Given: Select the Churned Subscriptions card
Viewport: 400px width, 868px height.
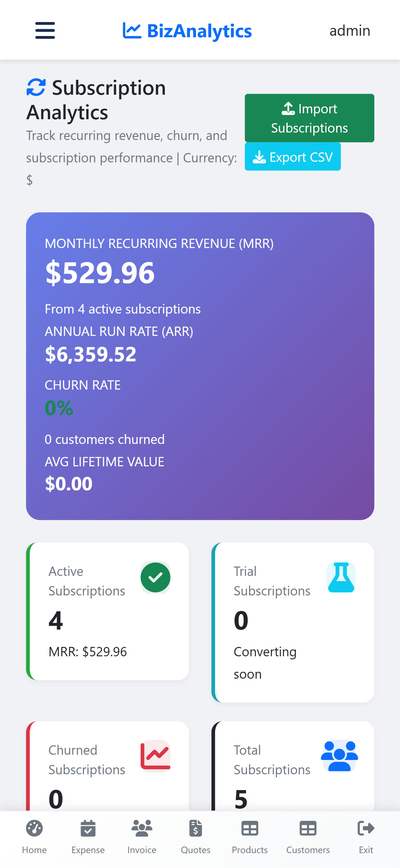Looking at the screenshot, I should [x=108, y=766].
